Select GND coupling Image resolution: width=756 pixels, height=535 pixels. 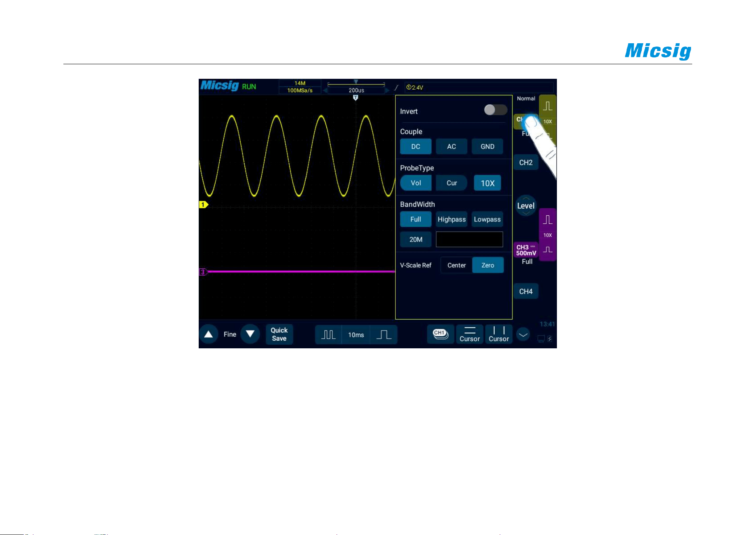click(x=487, y=146)
